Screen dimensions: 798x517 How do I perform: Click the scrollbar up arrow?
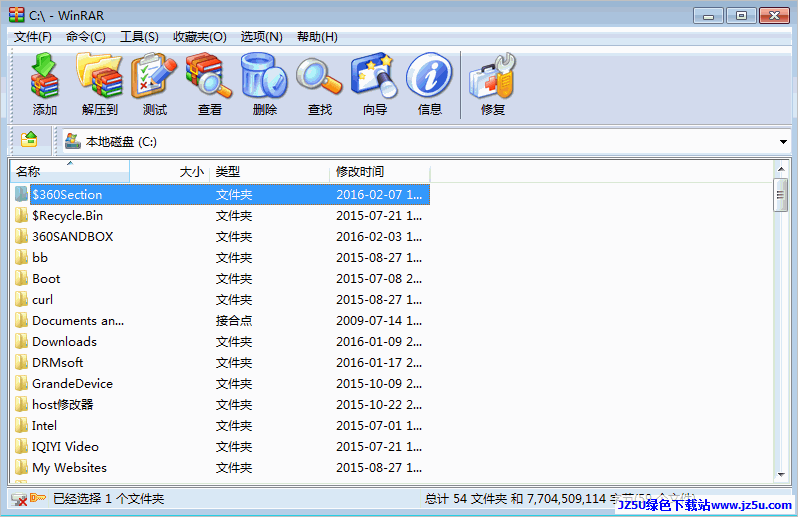pyautogui.click(x=781, y=169)
